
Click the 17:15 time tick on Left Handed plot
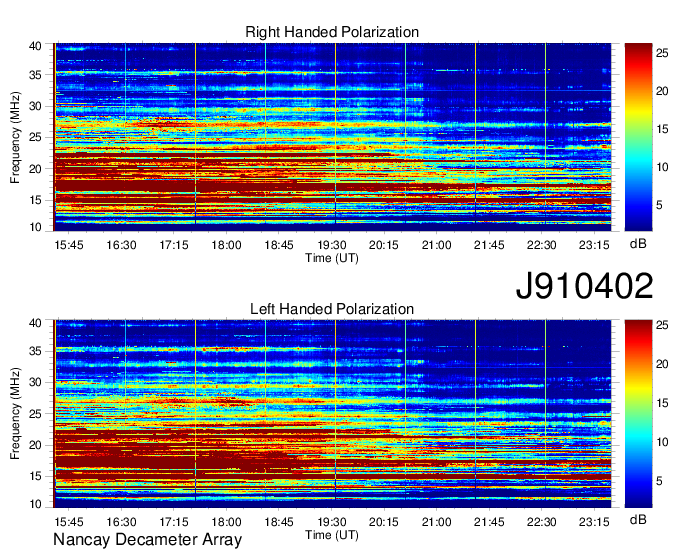pos(173,522)
